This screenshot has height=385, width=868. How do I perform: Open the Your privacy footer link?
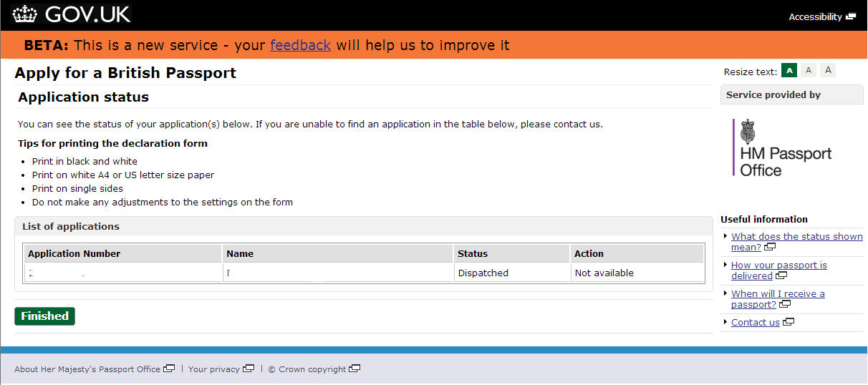(x=213, y=369)
